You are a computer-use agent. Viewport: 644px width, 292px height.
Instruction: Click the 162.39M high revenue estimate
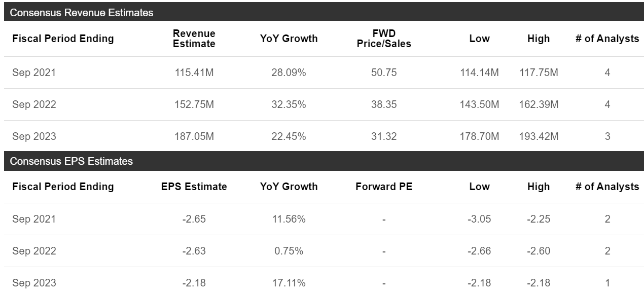tap(539, 104)
